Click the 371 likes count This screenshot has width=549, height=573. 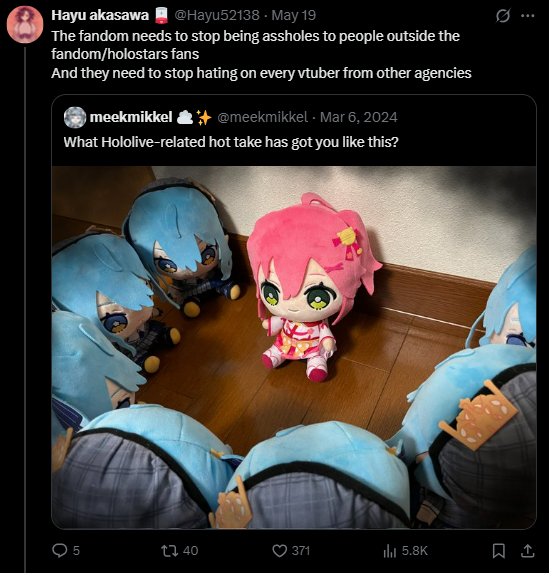coord(301,551)
